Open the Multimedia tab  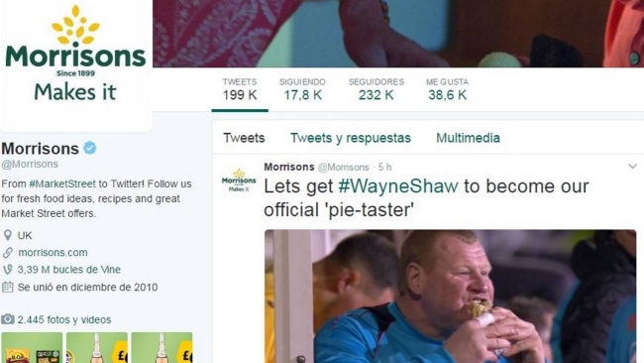468,138
